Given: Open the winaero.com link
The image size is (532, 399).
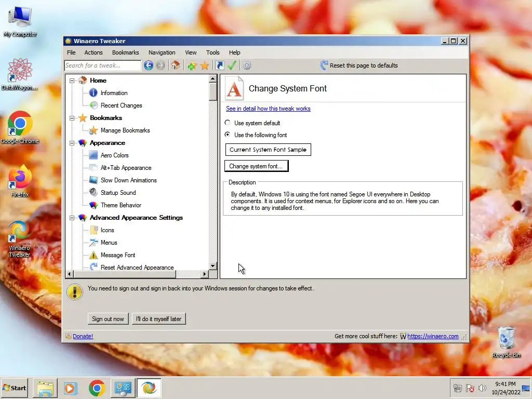Looking at the screenshot, I should [433, 336].
